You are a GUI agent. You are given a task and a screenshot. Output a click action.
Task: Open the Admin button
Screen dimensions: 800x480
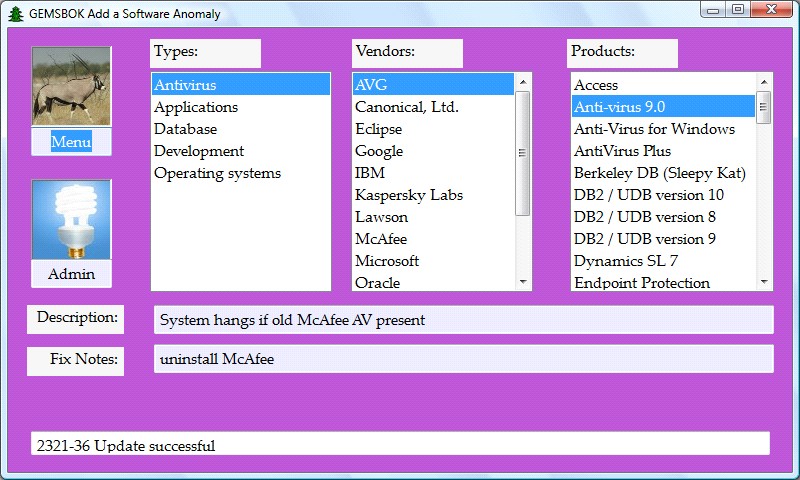pyautogui.click(x=71, y=274)
